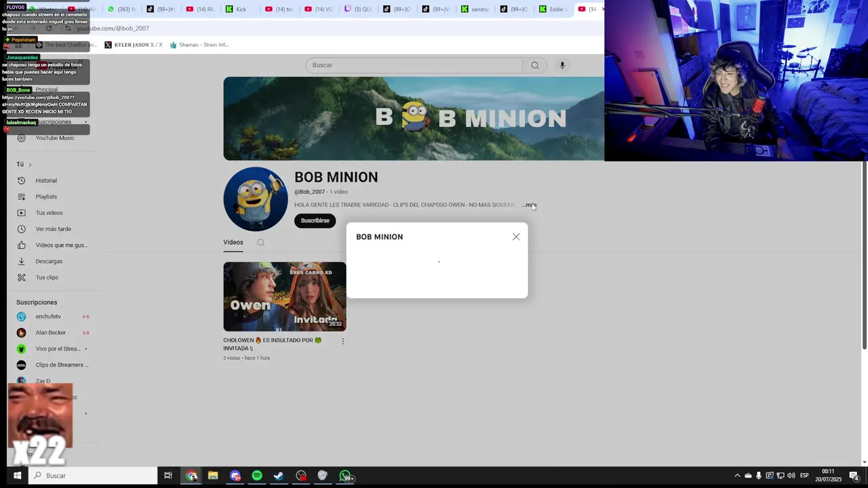Image resolution: width=868 pixels, height=488 pixels.
Task: Open YouTube Music from sidebar
Action: coord(55,138)
